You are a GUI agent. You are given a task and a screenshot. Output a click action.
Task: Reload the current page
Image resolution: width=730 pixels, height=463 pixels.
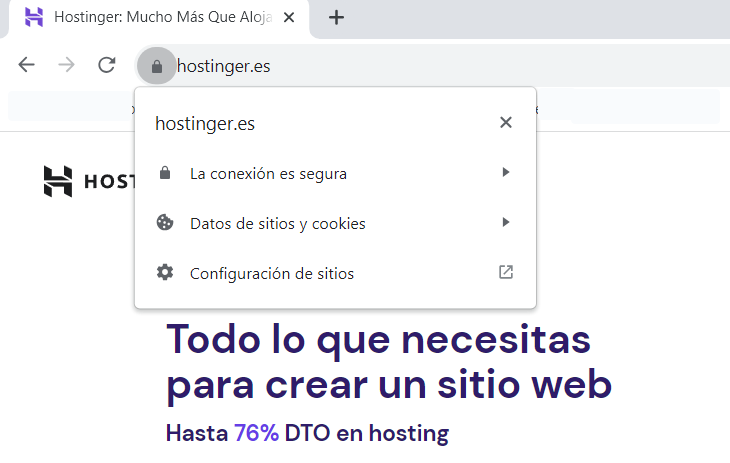click(107, 65)
